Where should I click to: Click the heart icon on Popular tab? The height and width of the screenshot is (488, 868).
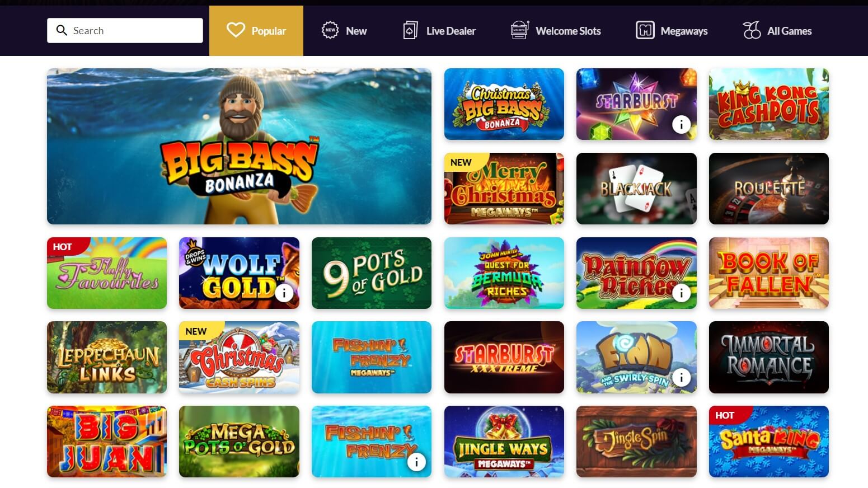click(236, 30)
